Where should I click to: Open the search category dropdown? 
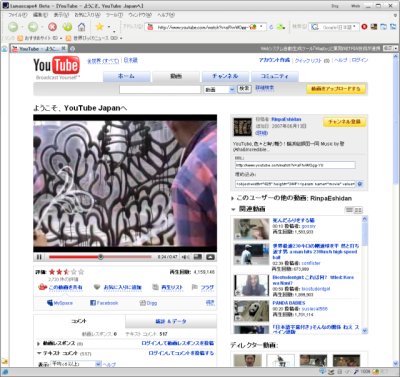click(220, 89)
